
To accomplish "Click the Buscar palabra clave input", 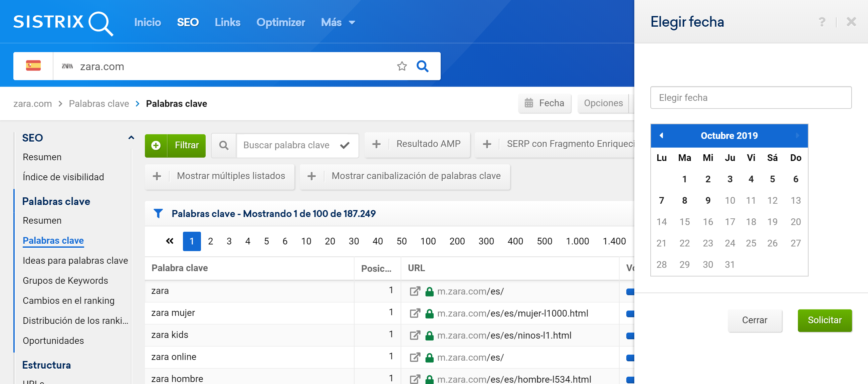I will pos(287,145).
